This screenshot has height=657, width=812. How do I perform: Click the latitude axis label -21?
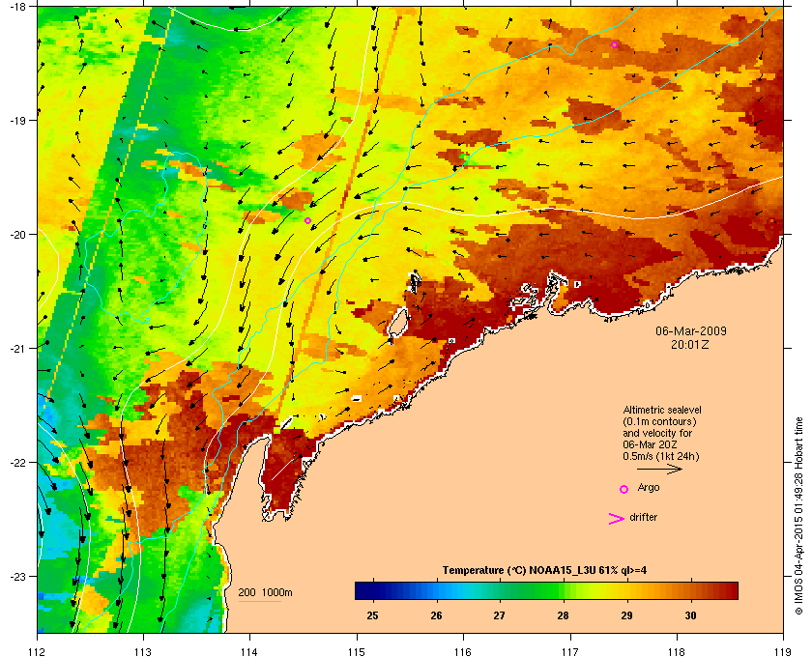(17, 348)
